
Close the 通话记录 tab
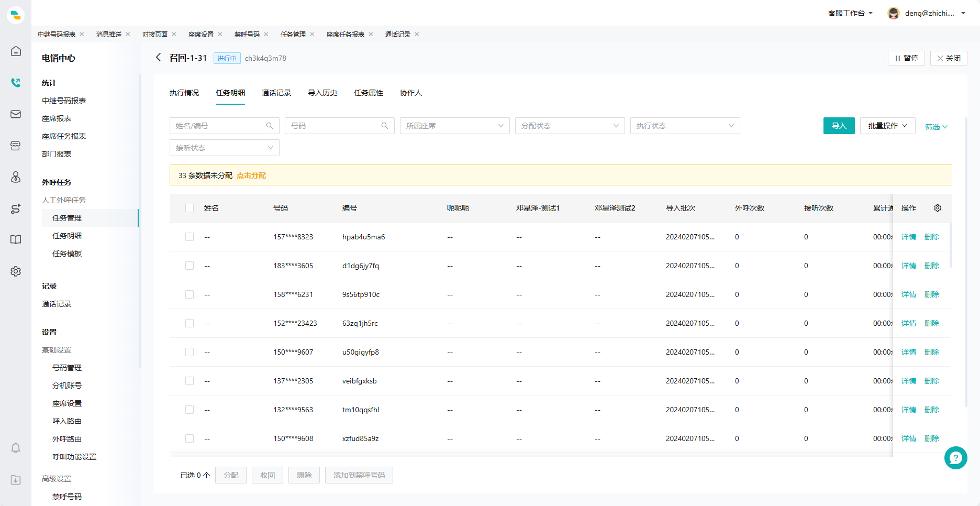click(417, 34)
